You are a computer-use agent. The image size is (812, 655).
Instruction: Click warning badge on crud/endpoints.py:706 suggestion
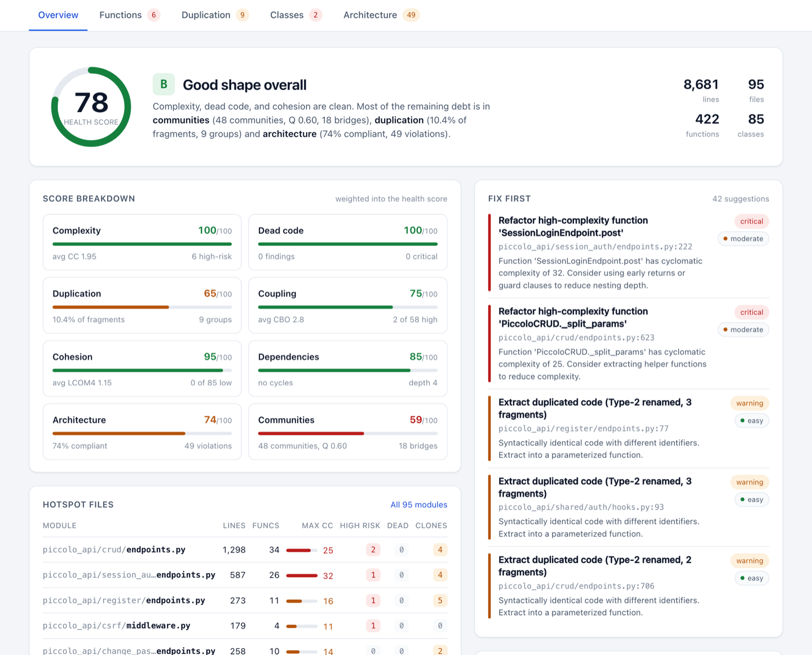[x=749, y=561]
